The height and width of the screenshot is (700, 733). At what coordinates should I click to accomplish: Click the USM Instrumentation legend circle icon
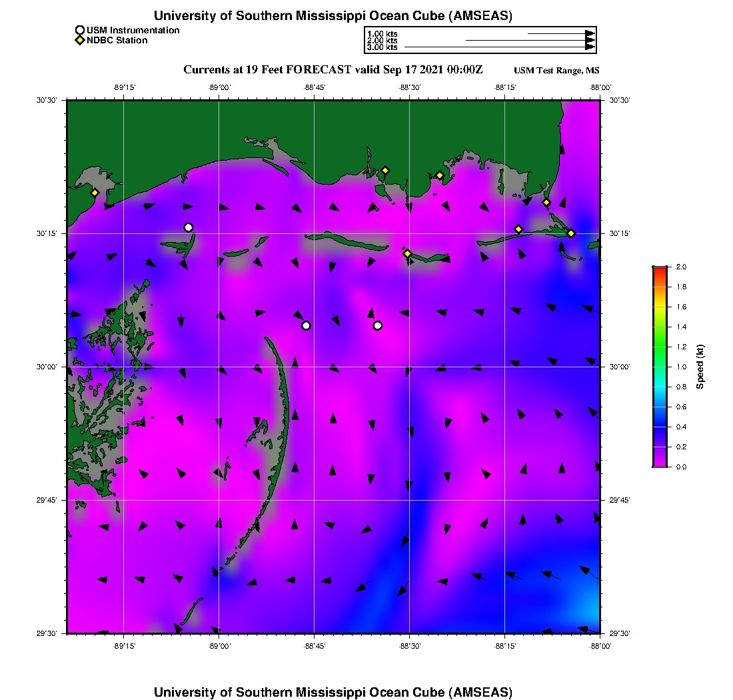80,30
